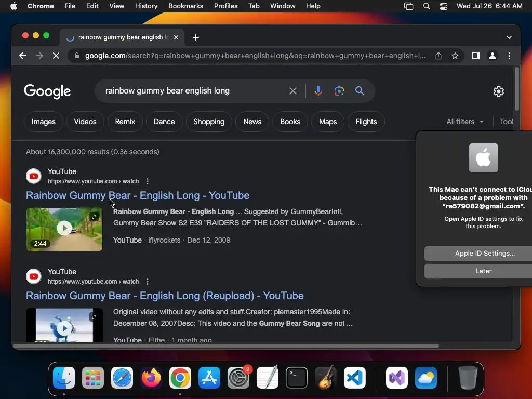Screen dimensions: 532x399
Task: Click Apple ID Settings button
Action: point(478,254)
